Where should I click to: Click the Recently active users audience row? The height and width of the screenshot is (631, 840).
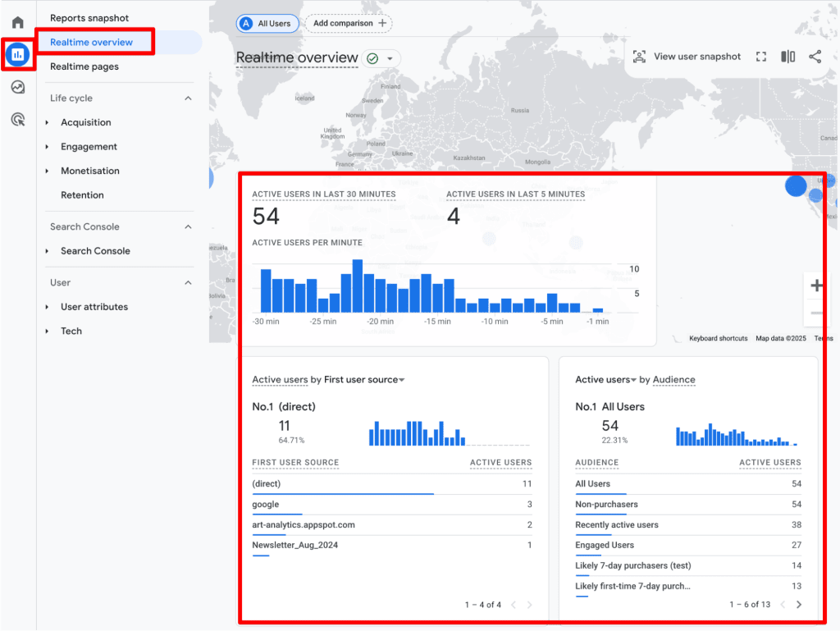pos(688,524)
